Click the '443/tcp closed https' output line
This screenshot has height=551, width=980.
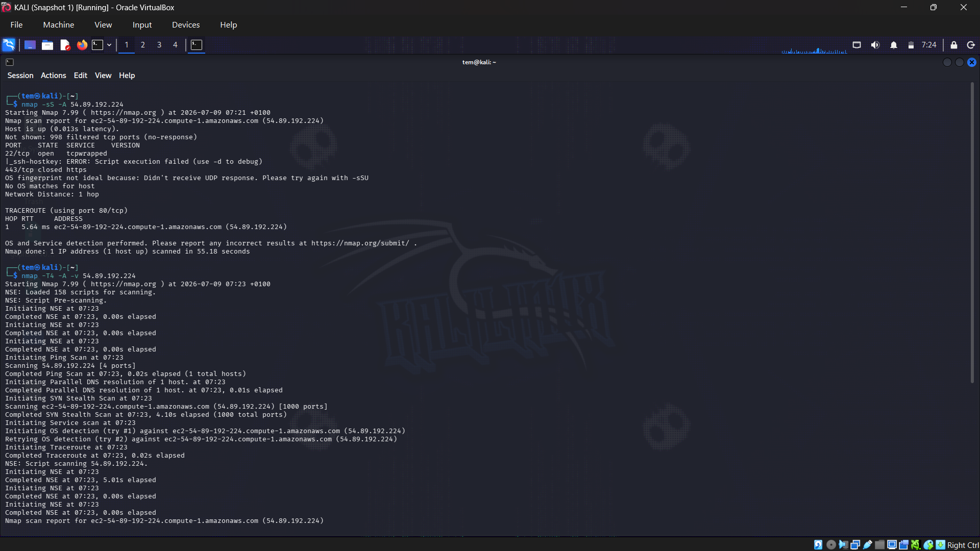(x=46, y=170)
